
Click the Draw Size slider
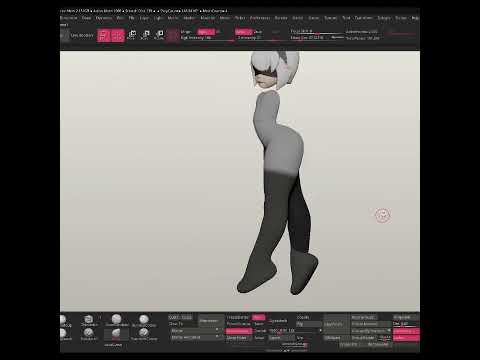click(x=310, y=38)
